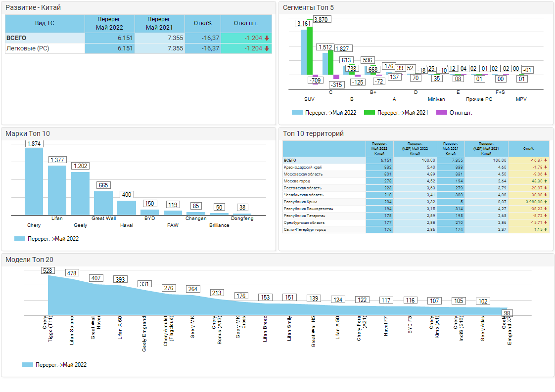
Task: Click red down arrow in Оренбургская область row
Action: 546,222
